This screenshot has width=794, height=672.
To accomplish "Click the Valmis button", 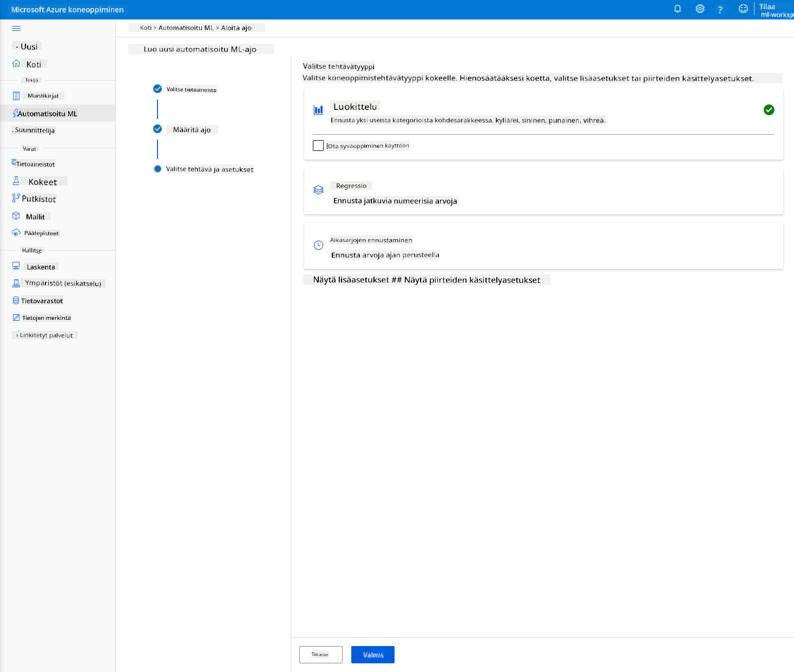I will pyautogui.click(x=373, y=655).
